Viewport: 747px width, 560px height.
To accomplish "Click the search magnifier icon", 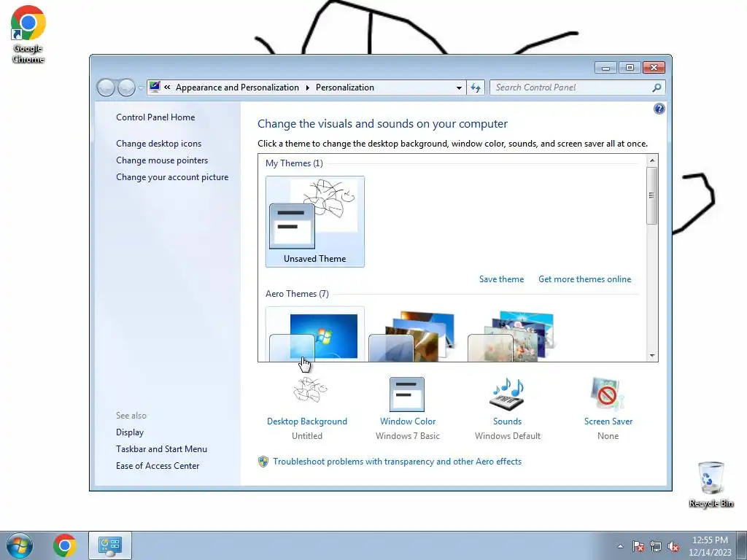I will click(657, 87).
